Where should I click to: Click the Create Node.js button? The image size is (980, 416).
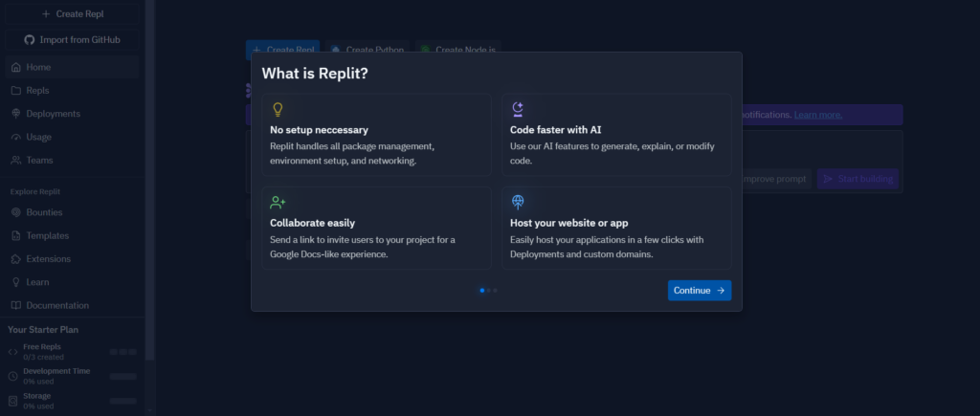(x=458, y=48)
